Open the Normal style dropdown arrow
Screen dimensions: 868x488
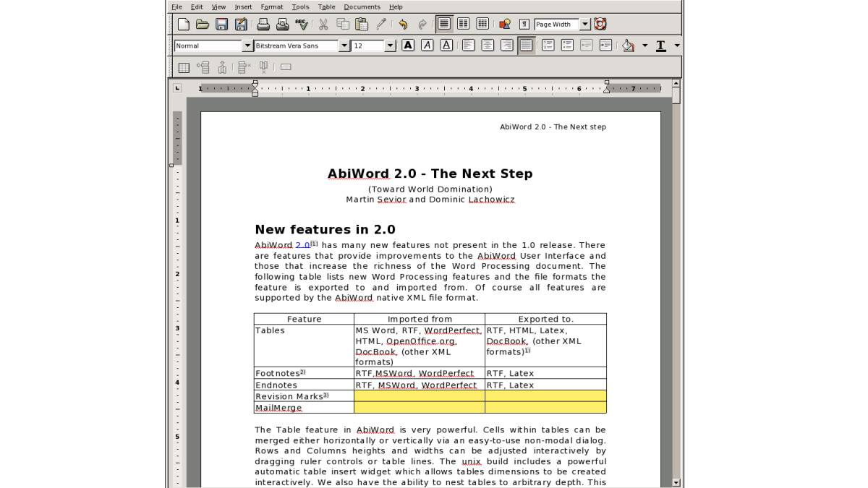click(247, 46)
